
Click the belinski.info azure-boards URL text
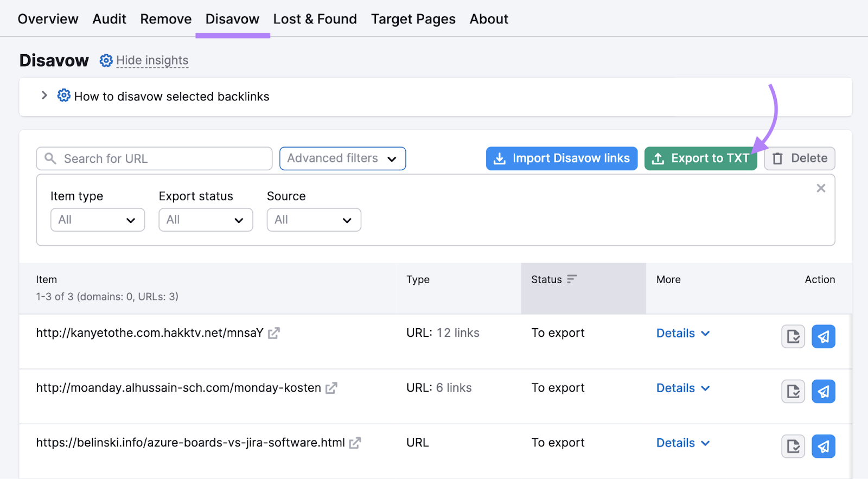[190, 443]
